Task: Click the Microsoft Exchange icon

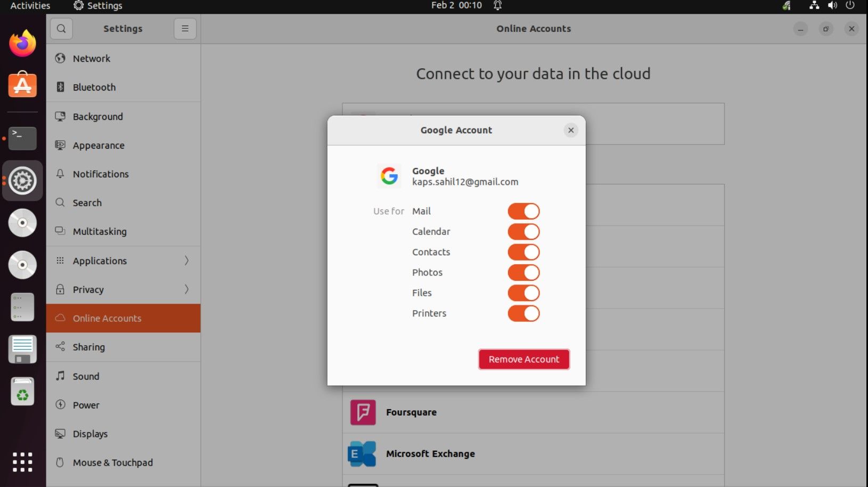Action: 362,454
